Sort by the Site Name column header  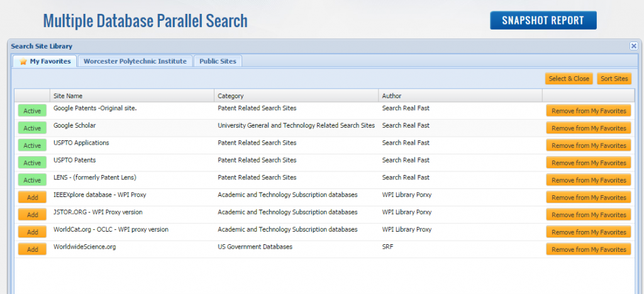[x=132, y=96]
